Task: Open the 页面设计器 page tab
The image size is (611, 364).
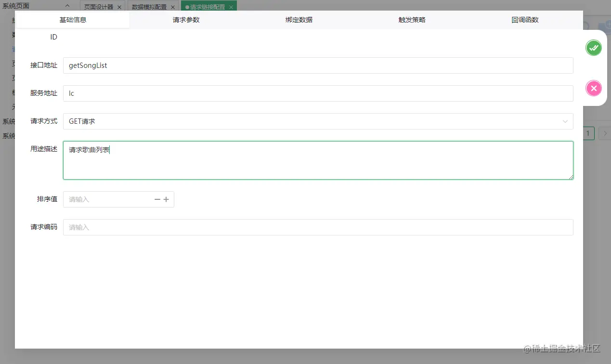Action: (102, 7)
